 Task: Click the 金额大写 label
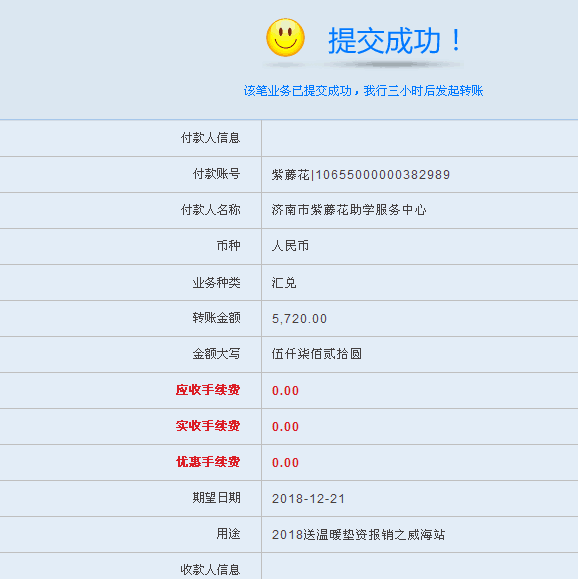click(216, 354)
